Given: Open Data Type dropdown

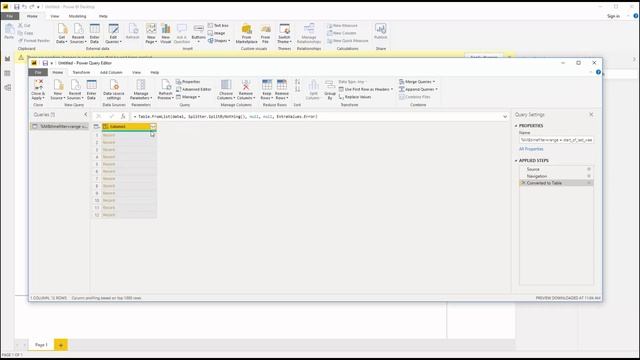Looking at the screenshot, I should click(x=353, y=82).
